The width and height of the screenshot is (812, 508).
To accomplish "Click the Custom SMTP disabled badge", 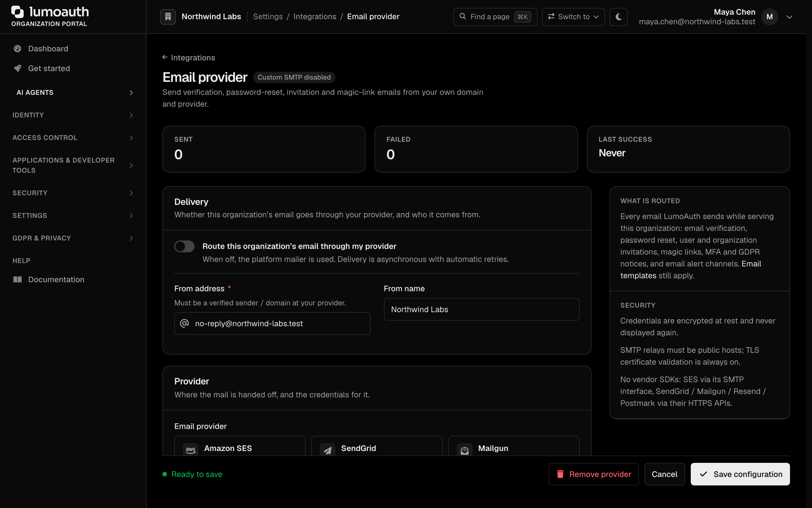I will tap(294, 77).
